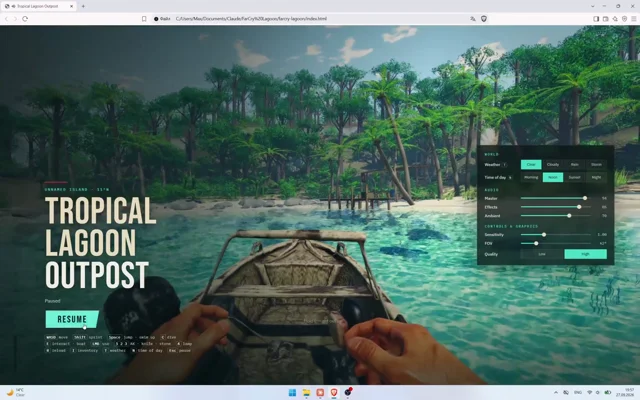Click the Sensitivity slider handle
The height and width of the screenshot is (400, 640).
coord(544,234)
